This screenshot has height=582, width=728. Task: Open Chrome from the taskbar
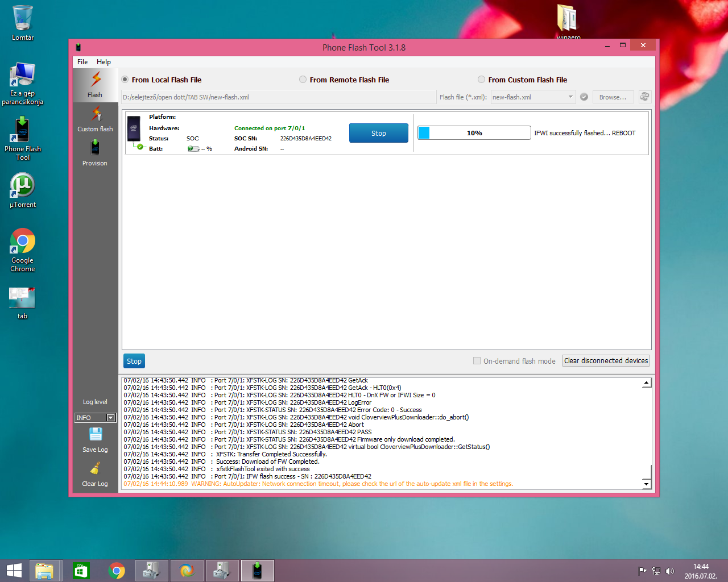[x=117, y=571]
